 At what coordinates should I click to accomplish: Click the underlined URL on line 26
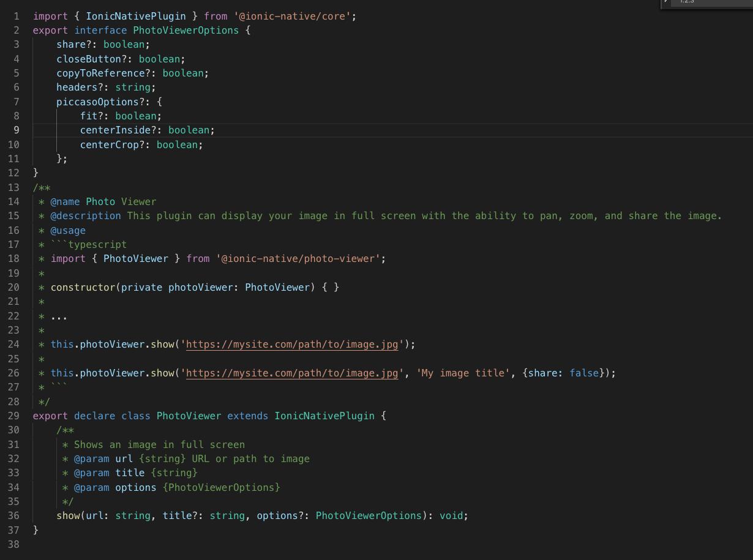click(292, 373)
